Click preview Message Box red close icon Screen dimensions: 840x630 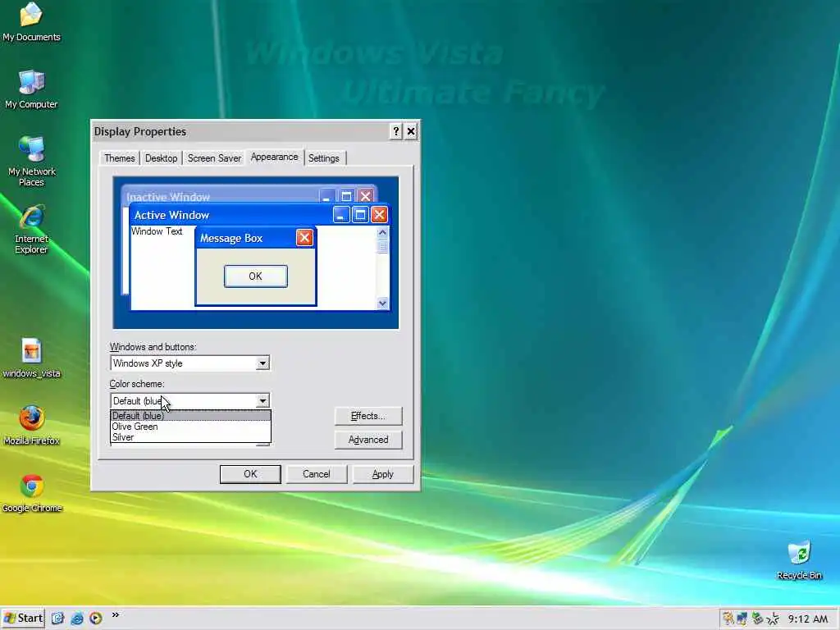[x=304, y=238]
